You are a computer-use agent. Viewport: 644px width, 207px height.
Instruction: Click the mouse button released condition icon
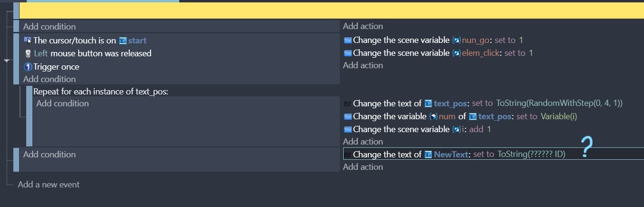[x=28, y=54]
